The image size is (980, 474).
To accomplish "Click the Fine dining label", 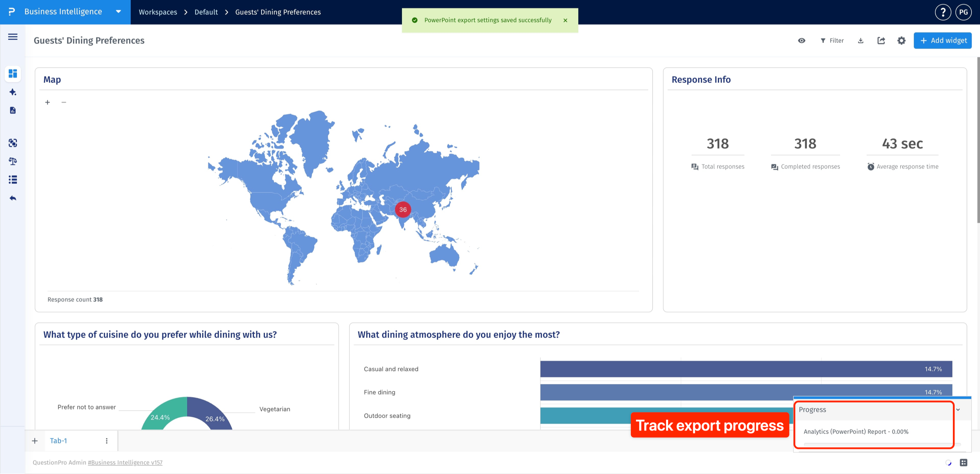I will [379, 392].
